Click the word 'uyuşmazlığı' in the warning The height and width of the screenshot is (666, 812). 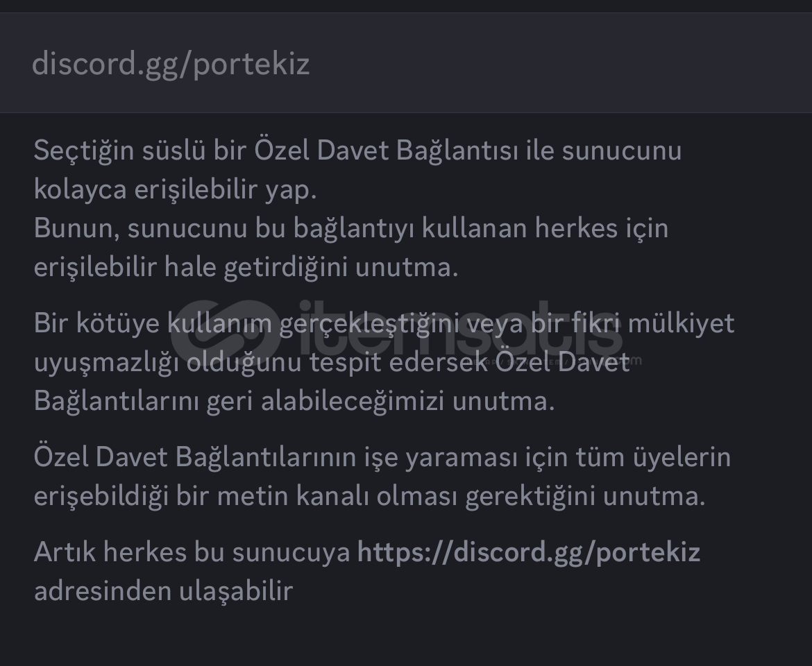(107, 362)
